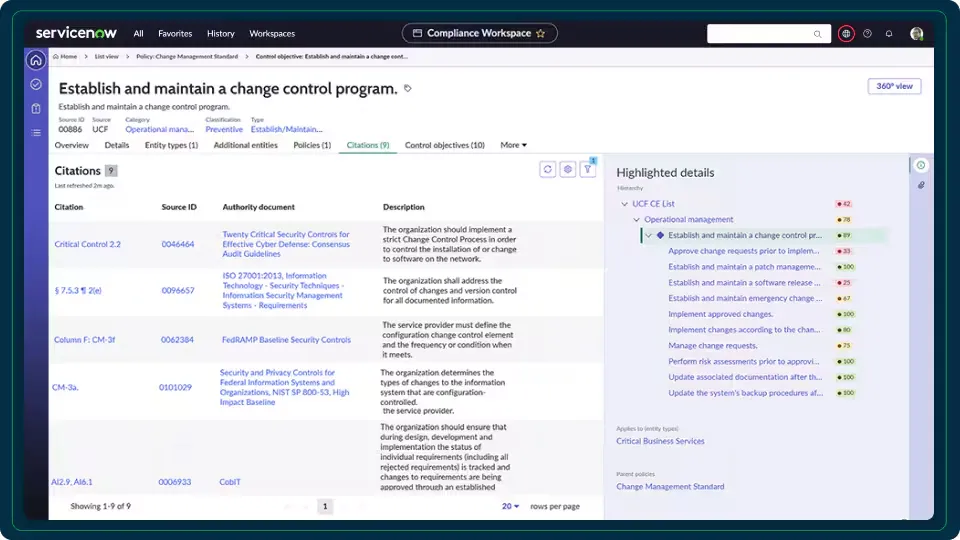
Task: Open the Home icon in left sidebar
Action: [36, 60]
